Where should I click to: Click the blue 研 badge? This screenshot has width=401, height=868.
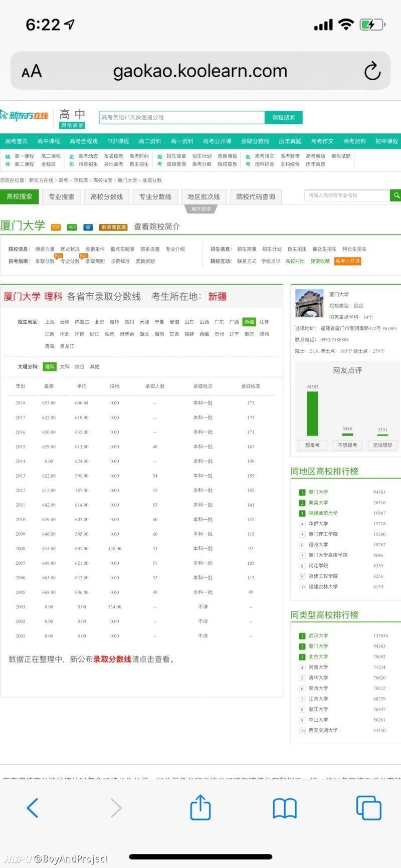(x=88, y=227)
